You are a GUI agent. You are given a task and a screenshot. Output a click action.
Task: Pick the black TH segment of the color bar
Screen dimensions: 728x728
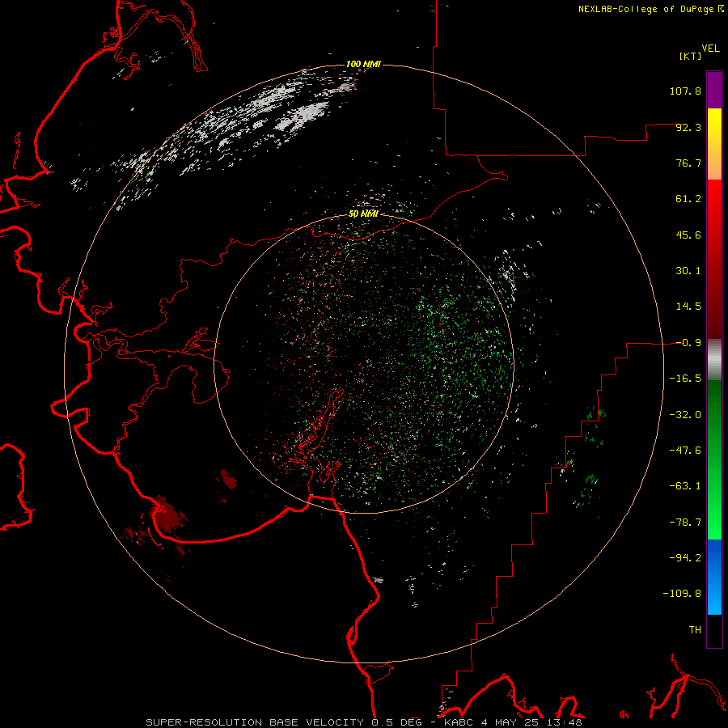pos(714,630)
